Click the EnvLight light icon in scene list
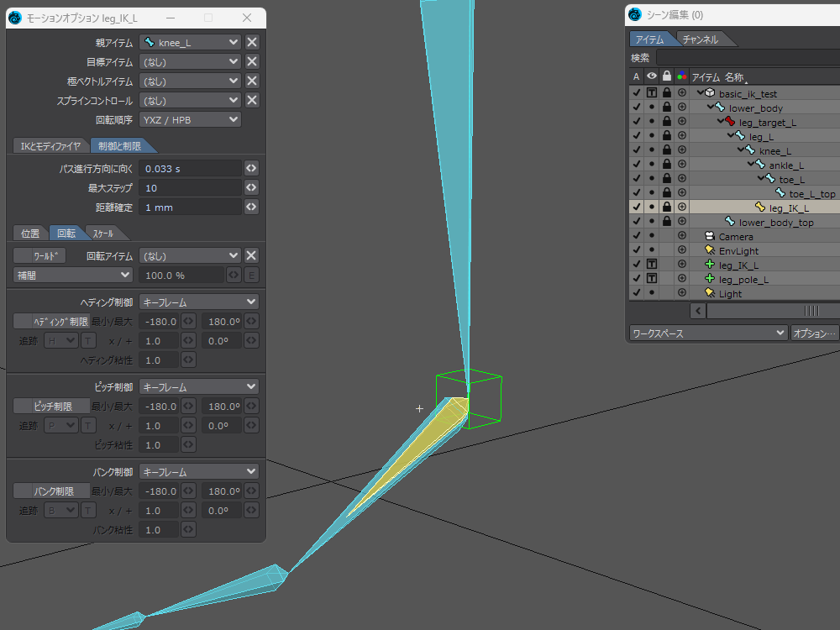The height and width of the screenshot is (630, 840). (x=710, y=251)
